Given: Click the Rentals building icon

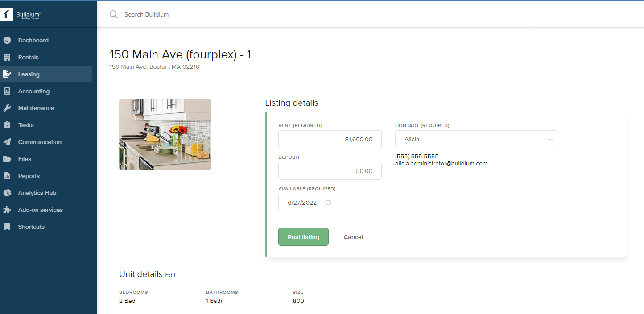Looking at the screenshot, I should coord(7,57).
